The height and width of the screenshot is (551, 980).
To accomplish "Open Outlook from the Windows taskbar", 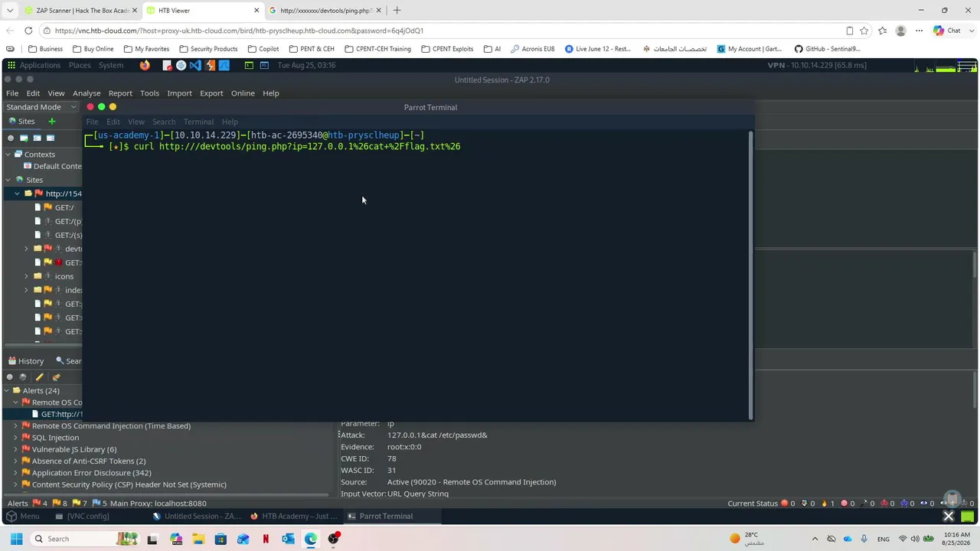I will coord(288,539).
